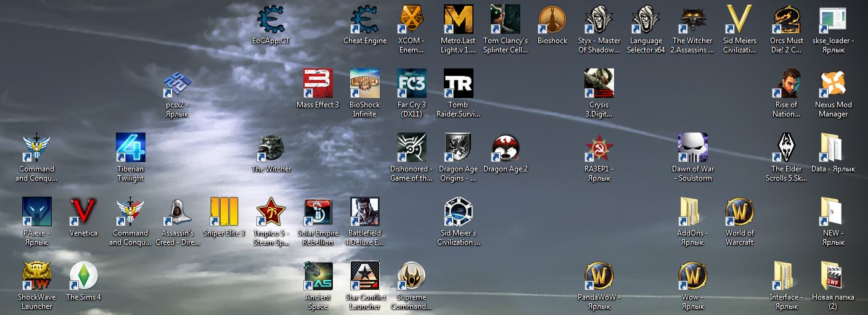Click the Tropico 5 - Steam icon
The width and height of the screenshot is (868, 315).
[x=271, y=212]
